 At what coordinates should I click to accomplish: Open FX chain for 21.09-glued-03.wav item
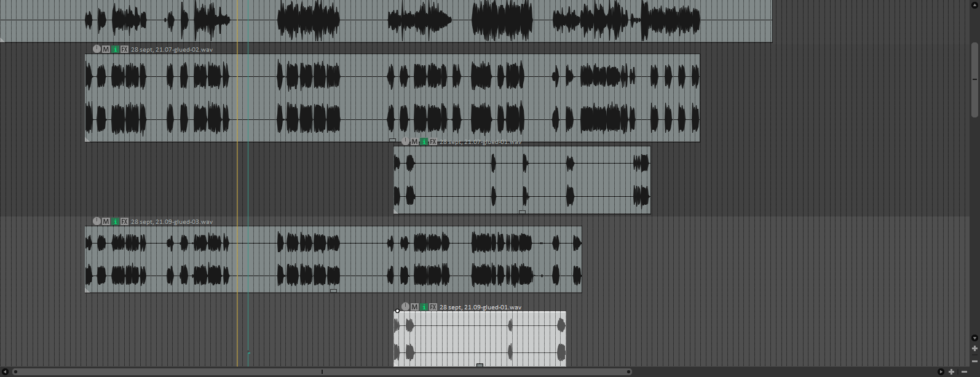(x=125, y=221)
